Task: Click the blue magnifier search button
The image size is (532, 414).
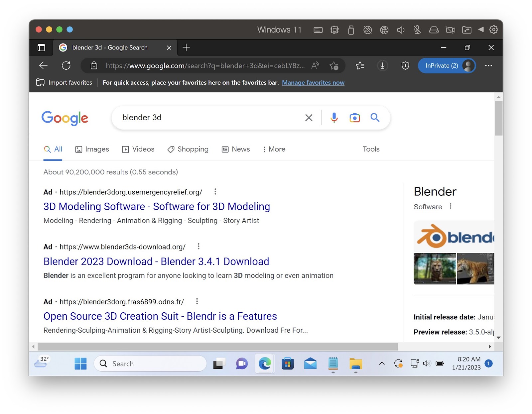Action: point(375,118)
